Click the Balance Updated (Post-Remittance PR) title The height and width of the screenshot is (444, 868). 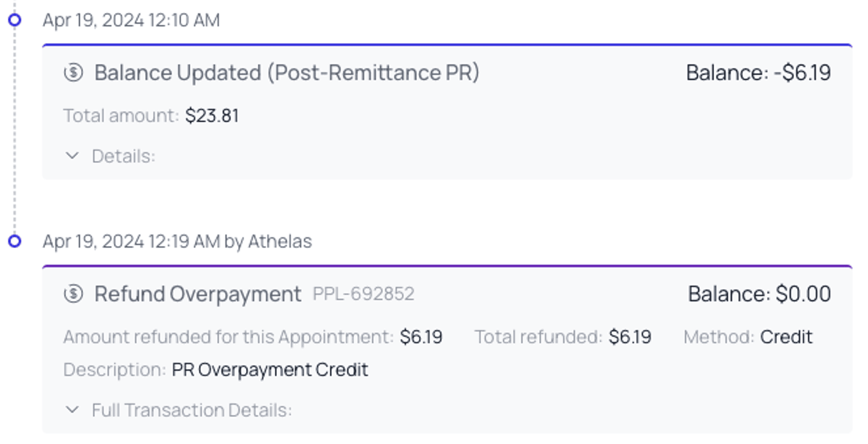[287, 72]
